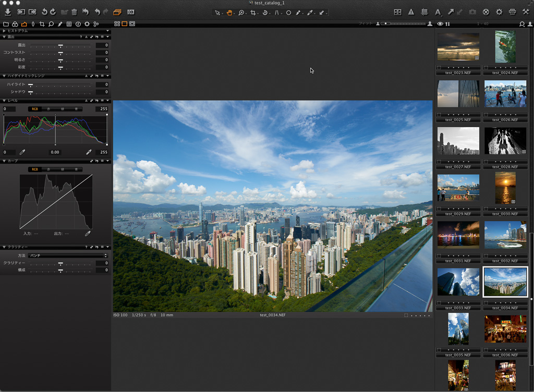The height and width of the screenshot is (392, 534).
Task: Select the Crop cursor tool in the top toolbar
Action: (253, 13)
